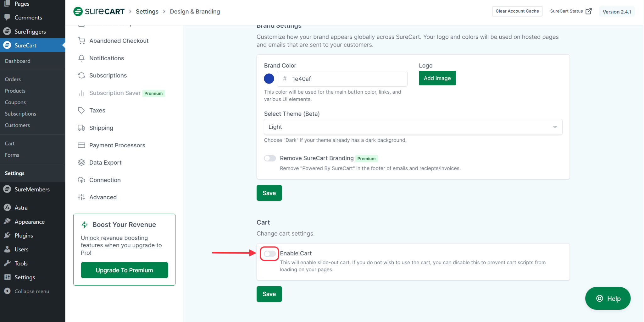Click the Help lifebuoy icon
Image resolution: width=644 pixels, height=322 pixels.
click(x=600, y=298)
